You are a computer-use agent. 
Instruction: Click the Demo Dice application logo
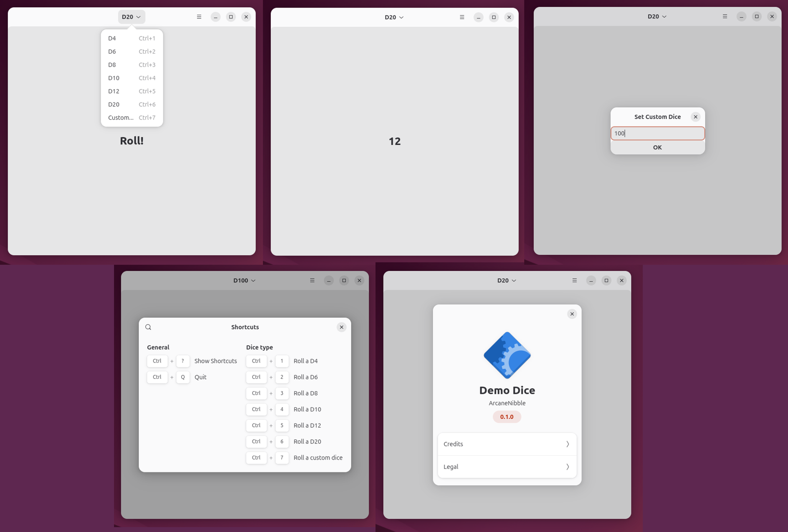click(507, 355)
